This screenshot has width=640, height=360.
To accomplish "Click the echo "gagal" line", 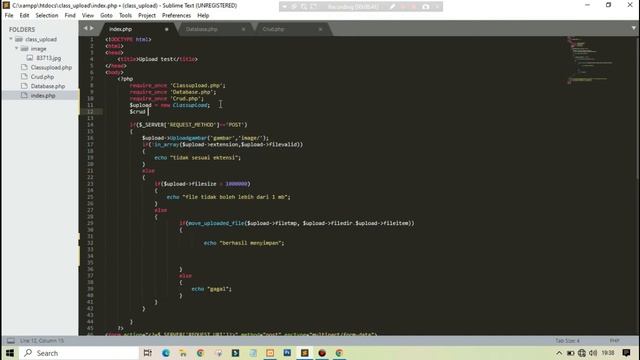I will (211, 289).
